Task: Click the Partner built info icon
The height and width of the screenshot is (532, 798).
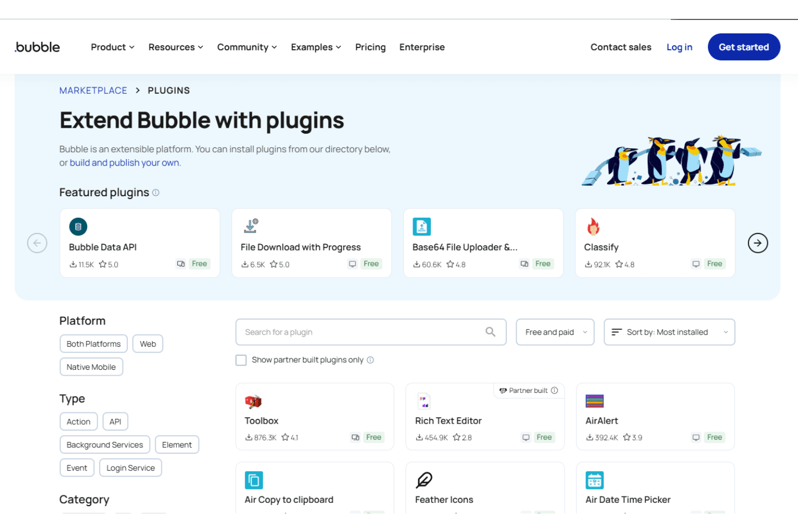Action: tap(554, 390)
